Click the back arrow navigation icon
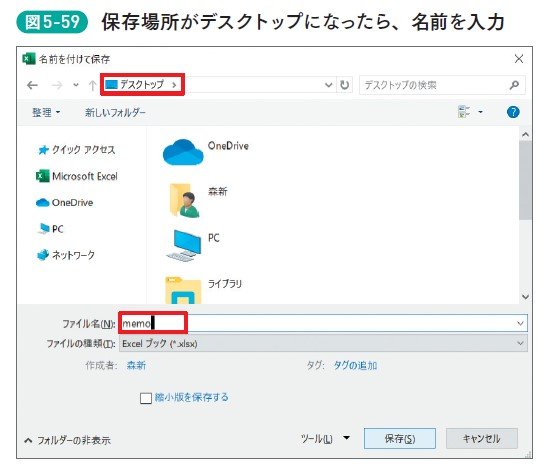Image resolution: width=547 pixels, height=472 pixels. coord(32,85)
